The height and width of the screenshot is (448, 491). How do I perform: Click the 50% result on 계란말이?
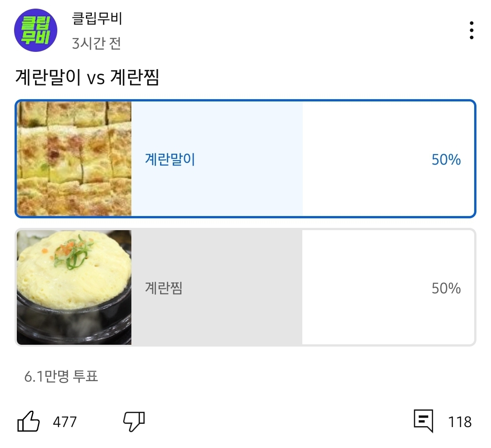446,159
